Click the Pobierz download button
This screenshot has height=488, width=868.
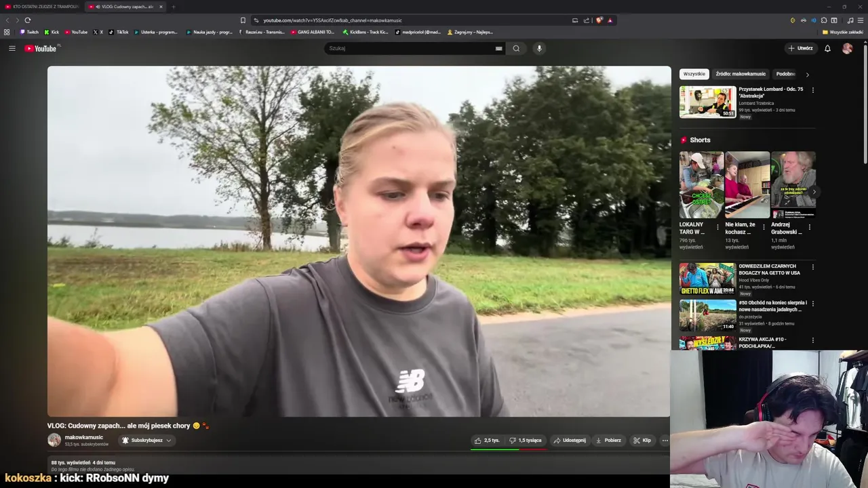point(608,441)
